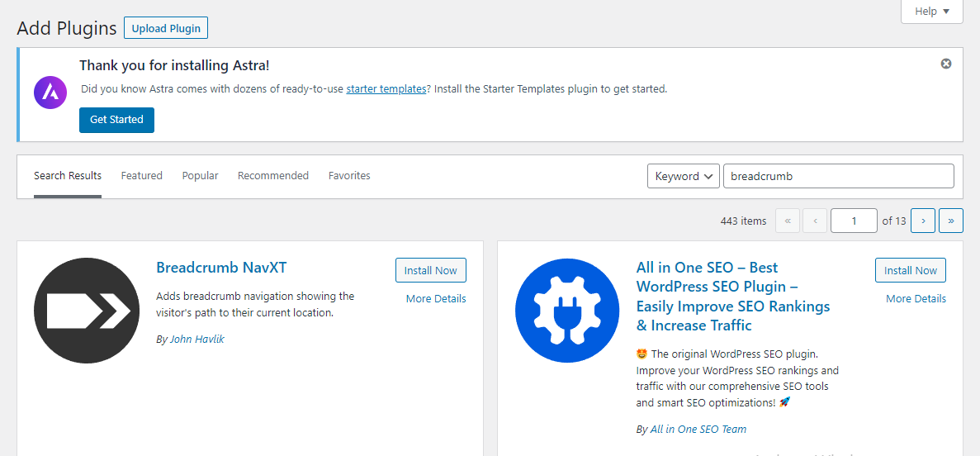Switch to the Recommended tab
980x456 pixels.
(273, 176)
